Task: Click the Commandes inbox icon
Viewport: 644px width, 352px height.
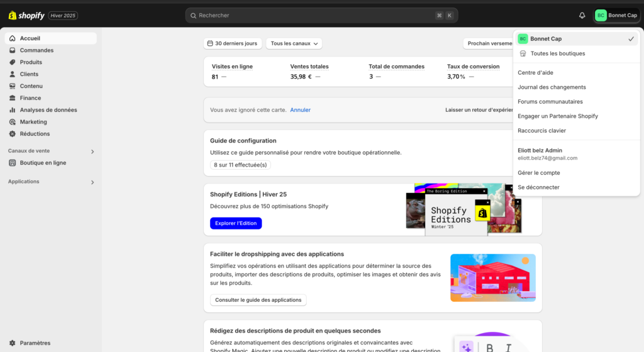Action: 13,50
